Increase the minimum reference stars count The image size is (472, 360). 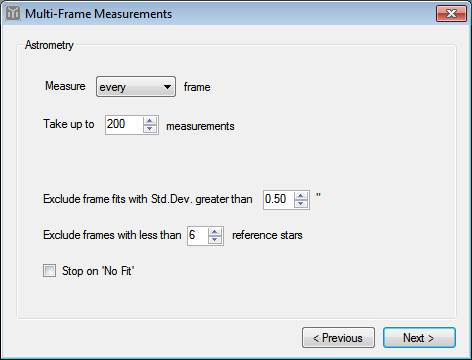(215, 232)
